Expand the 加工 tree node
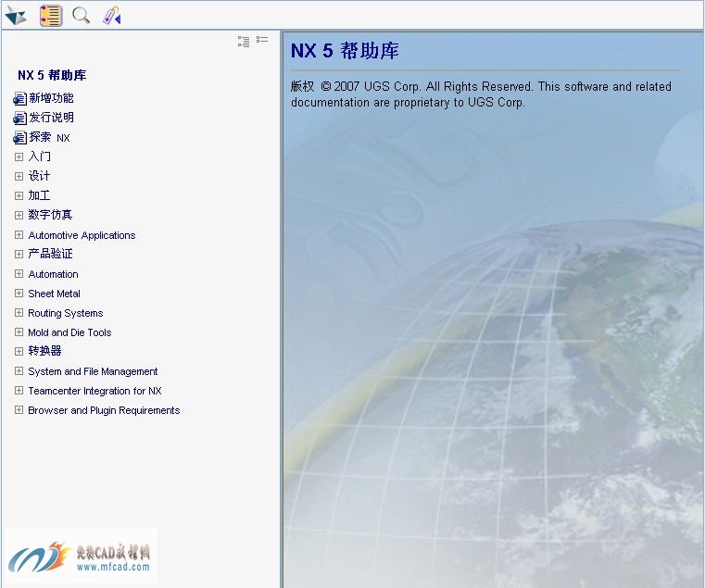 pos(19,195)
